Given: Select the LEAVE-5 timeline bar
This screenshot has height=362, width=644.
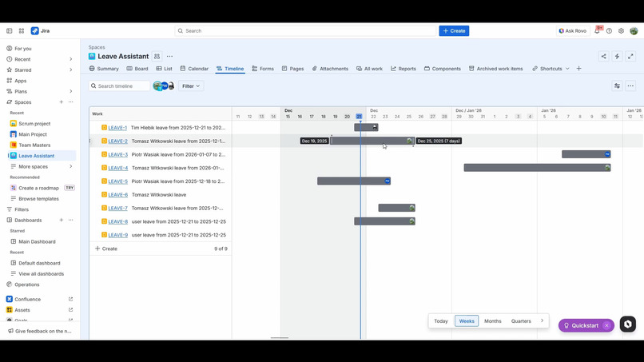Looking at the screenshot, I should click(354, 181).
